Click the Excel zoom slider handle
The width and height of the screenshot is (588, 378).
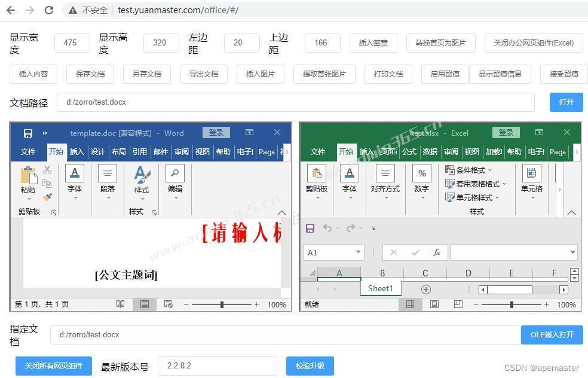coord(512,304)
